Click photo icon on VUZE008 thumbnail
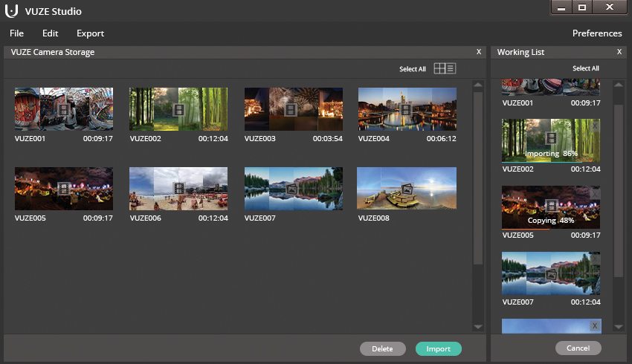This screenshot has width=632, height=364. coord(407,189)
